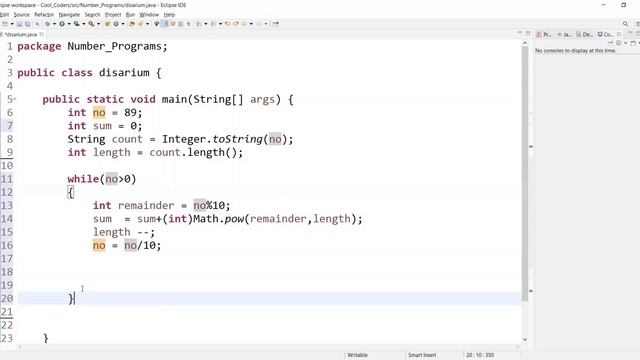Open the New wizard dropdown arrow
This screenshot has height=360, width=640.
click(12, 24)
